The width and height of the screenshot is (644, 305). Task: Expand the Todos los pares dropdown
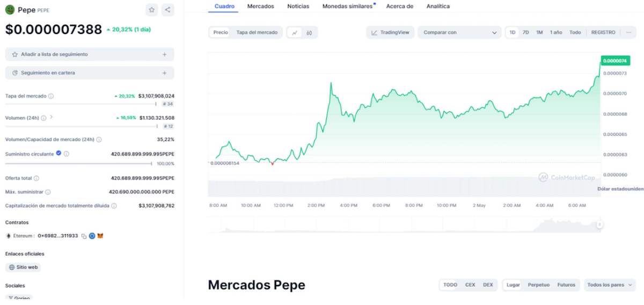610,285
